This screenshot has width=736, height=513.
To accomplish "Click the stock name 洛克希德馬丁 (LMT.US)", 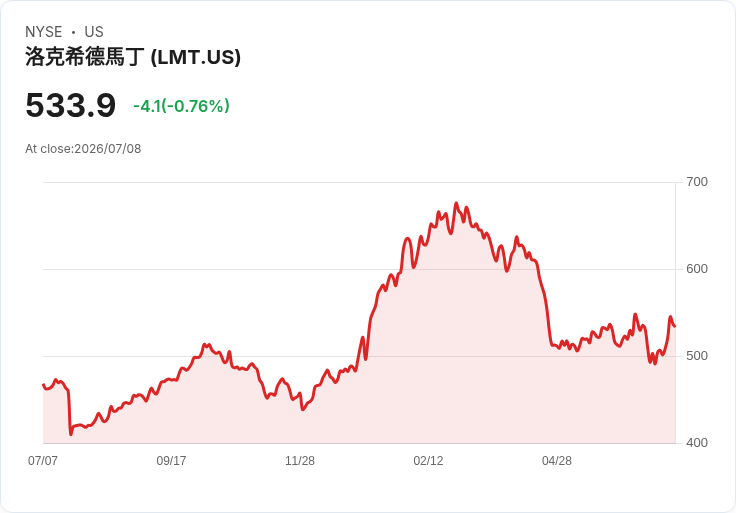I will (x=133, y=57).
